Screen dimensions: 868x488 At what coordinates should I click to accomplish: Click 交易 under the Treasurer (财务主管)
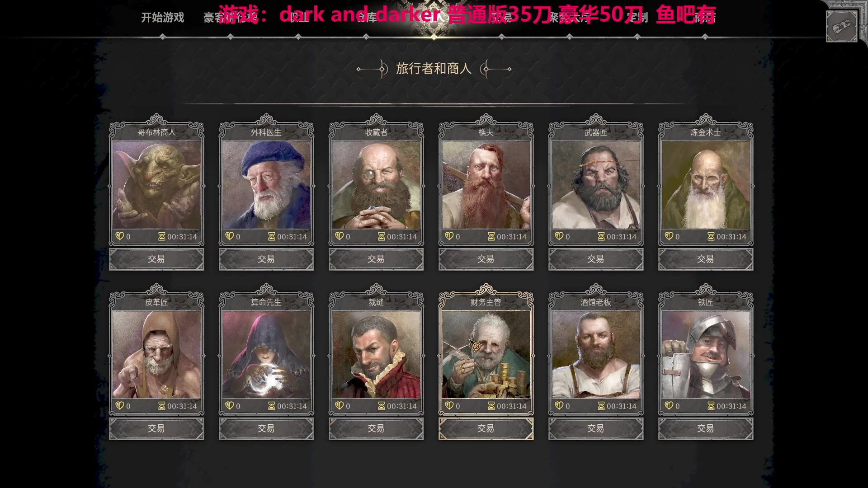point(486,428)
